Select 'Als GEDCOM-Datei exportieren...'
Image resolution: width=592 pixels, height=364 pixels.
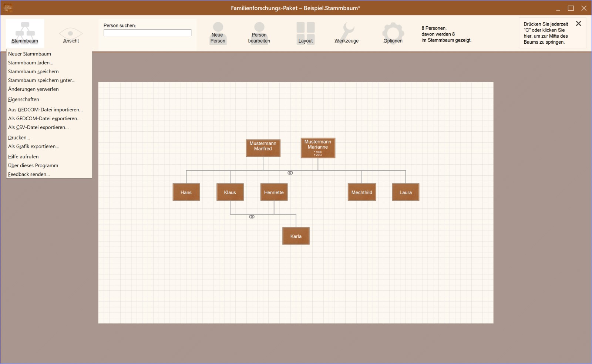click(44, 119)
